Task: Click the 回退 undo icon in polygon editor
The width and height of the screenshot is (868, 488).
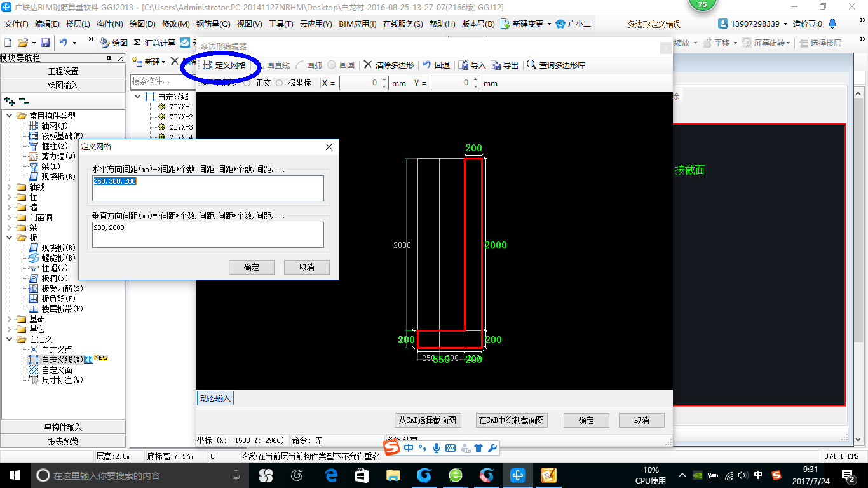Action: [x=427, y=65]
